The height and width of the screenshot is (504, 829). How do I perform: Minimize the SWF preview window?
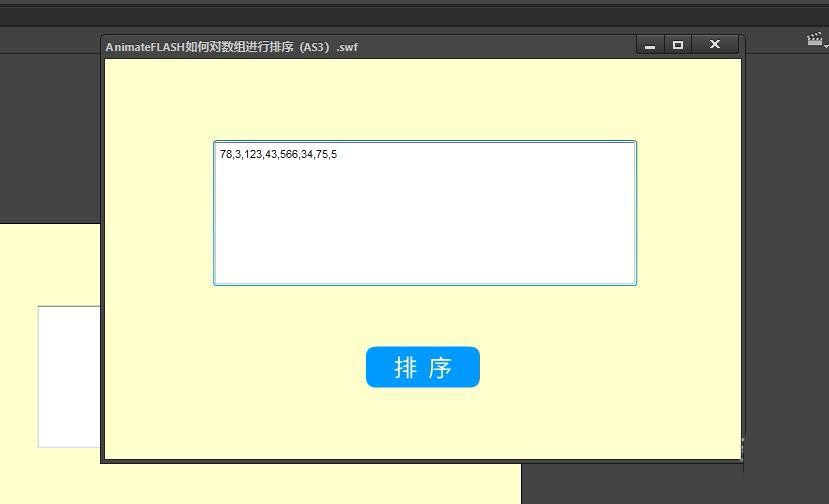pos(650,45)
